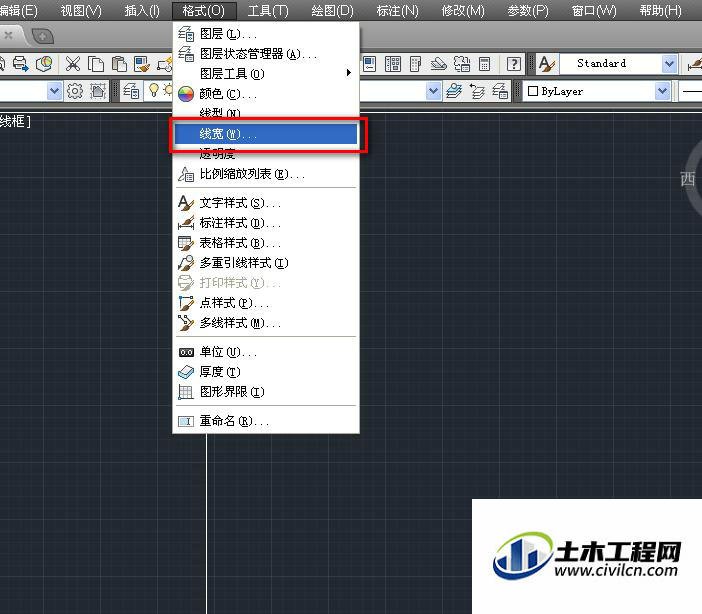Click the Sheet Set Manager icon
The width and height of the screenshot is (702, 614).
pyautogui.click(x=438, y=64)
